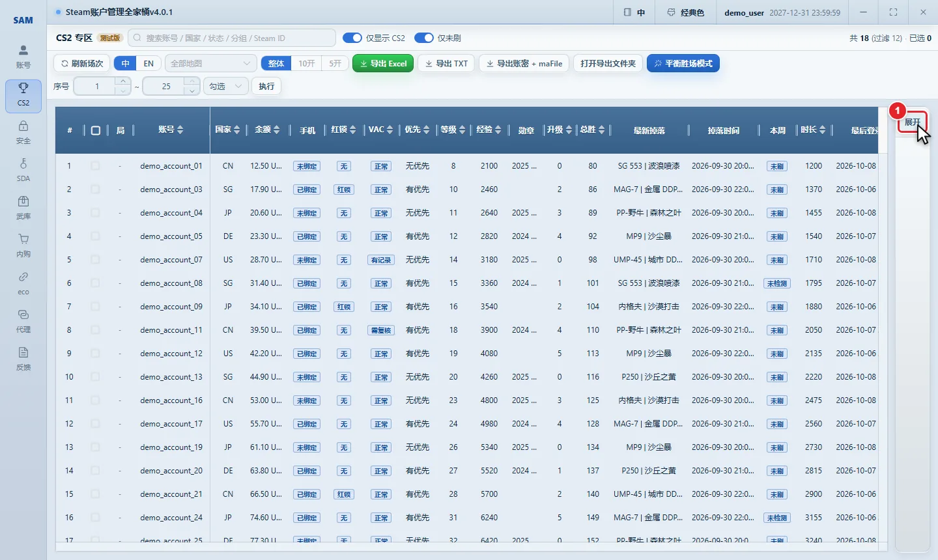This screenshot has height=560, width=938.
Task: Activate the 平衡胜场模式 button
Action: (683, 63)
